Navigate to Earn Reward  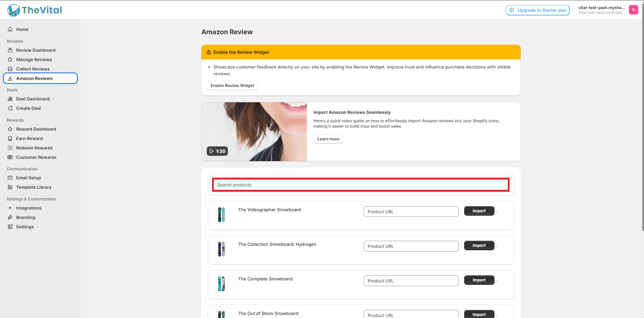coord(40,138)
